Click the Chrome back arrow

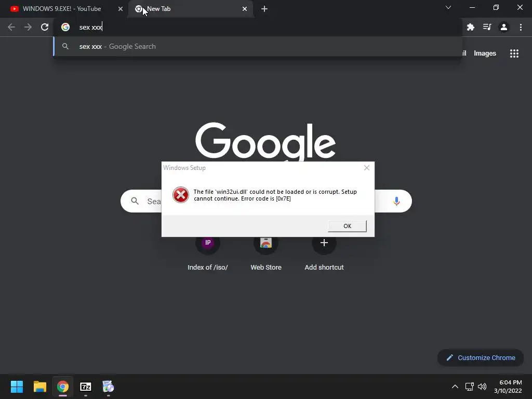click(x=11, y=27)
